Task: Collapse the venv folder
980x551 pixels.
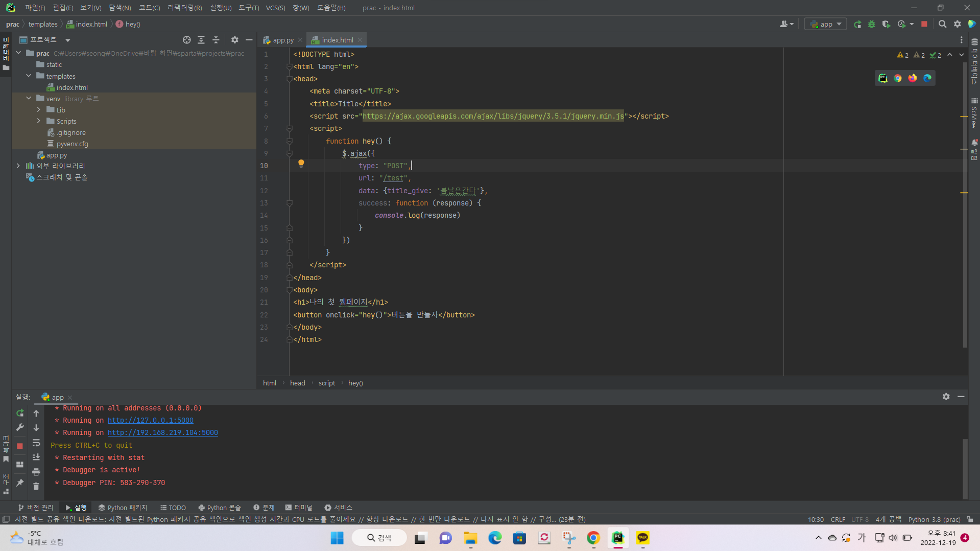Action: click(29, 98)
